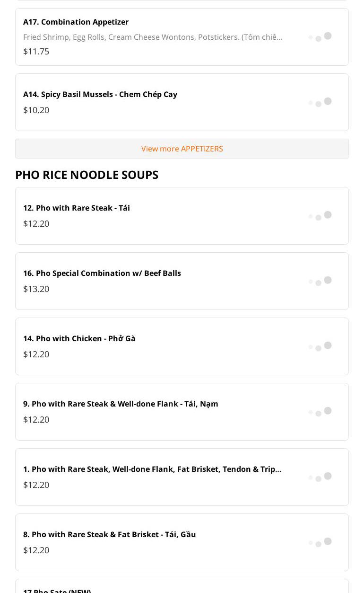This screenshot has height=593, width=364.
Task: Pick 9. Pho with Rare Steak & Well-done Flank
Action: tap(121, 404)
